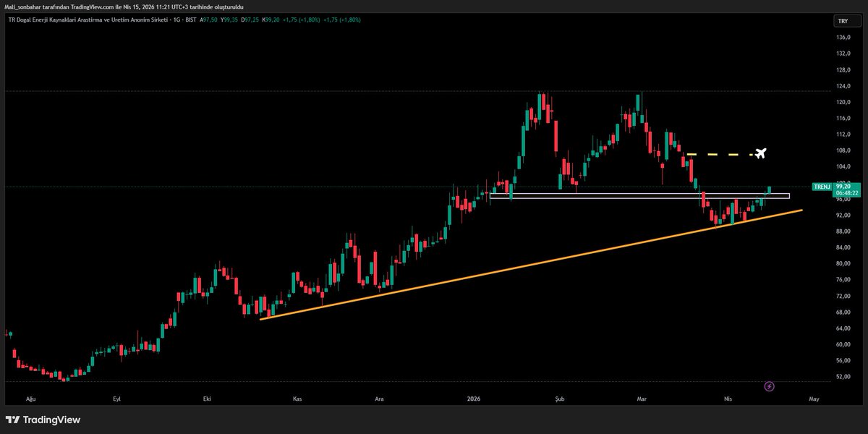The height and width of the screenshot is (434, 868).
Task: Click the Ağu month on time axis
Action: [x=30, y=398]
